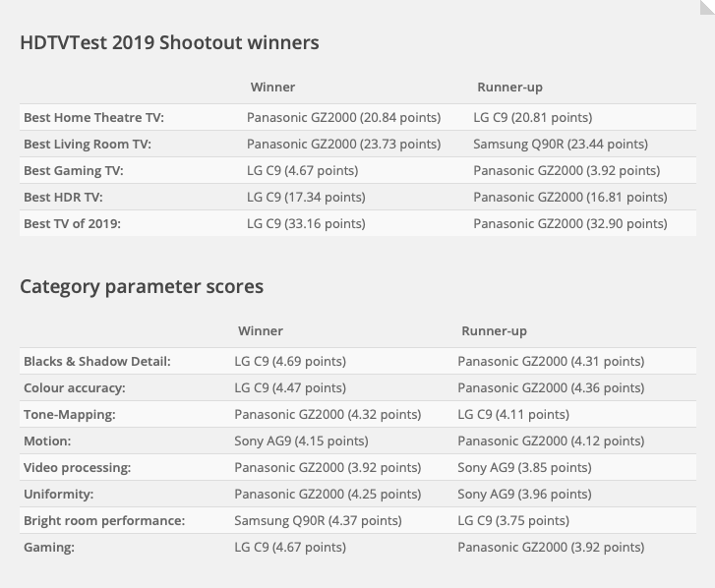Image resolution: width=715 pixels, height=588 pixels.
Task: Click Panasonic GZ2000 (32.90 points) cell
Action: click(569, 224)
